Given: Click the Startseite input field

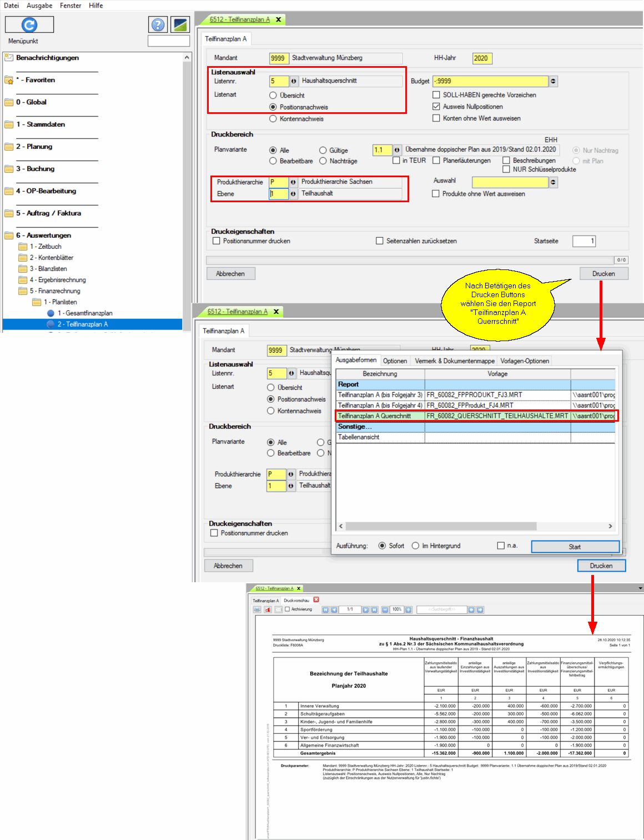Looking at the screenshot, I should coord(583,241).
